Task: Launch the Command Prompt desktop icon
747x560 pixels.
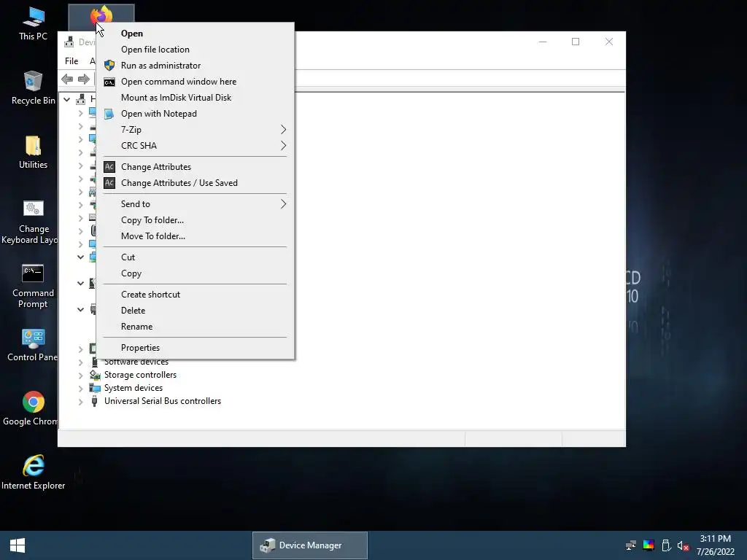Action: pos(33,286)
